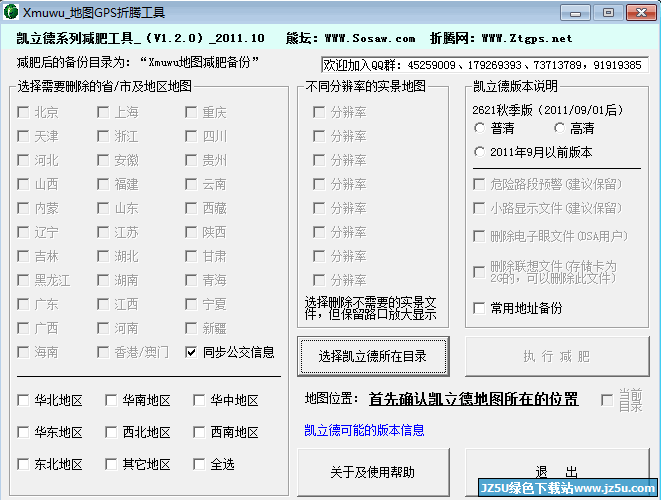Screen dimensions: 661x500
Task: Click the 退出 exit button
Action: (x=557, y=472)
